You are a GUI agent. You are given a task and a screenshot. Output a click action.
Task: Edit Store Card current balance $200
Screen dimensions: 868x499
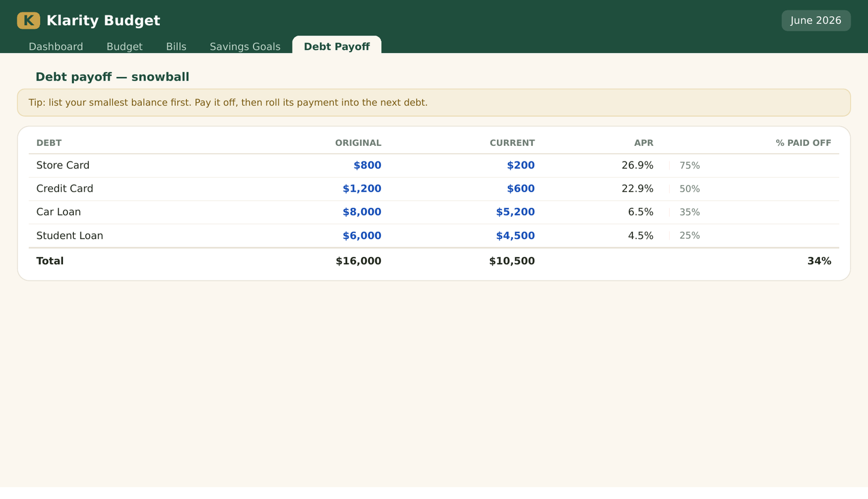[520, 165]
